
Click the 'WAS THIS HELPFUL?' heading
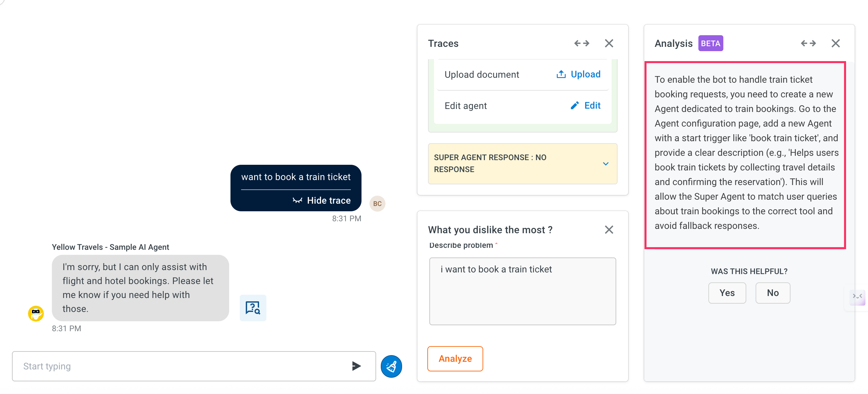click(x=749, y=271)
